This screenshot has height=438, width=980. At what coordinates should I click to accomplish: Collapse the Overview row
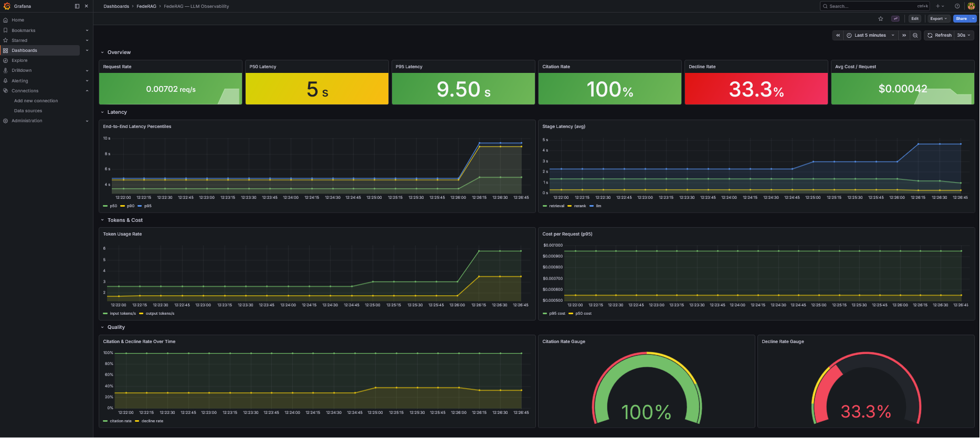(x=102, y=52)
